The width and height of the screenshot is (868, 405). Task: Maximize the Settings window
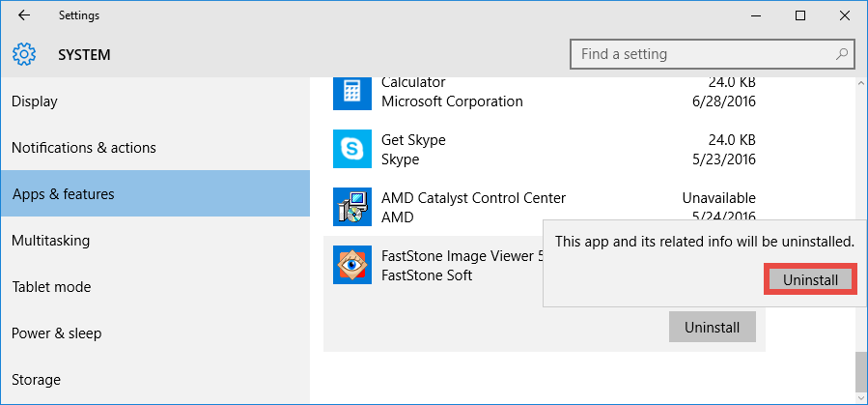click(x=799, y=15)
